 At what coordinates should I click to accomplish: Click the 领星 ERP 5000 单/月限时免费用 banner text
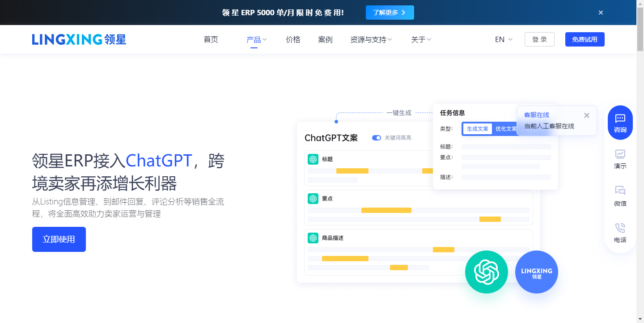point(283,13)
